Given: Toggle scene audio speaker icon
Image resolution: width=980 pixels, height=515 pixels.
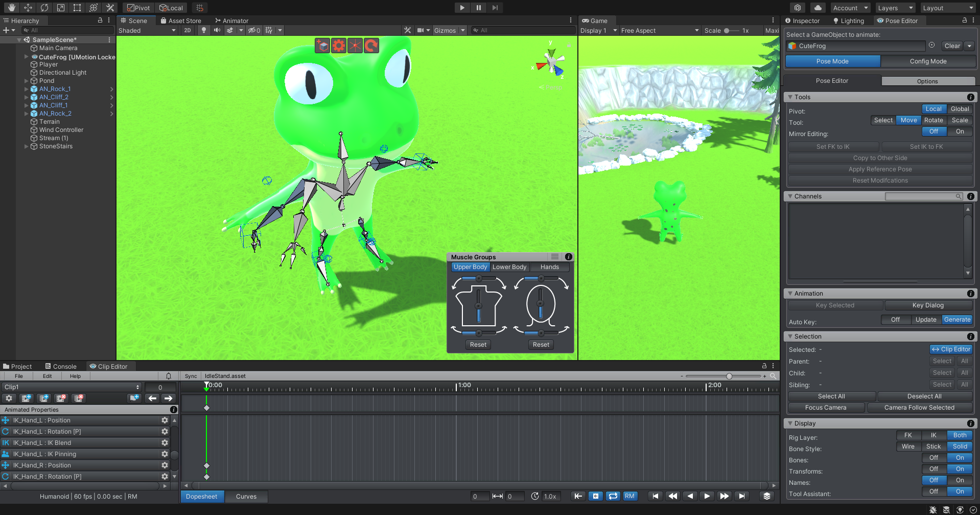Looking at the screenshot, I should 217,30.
